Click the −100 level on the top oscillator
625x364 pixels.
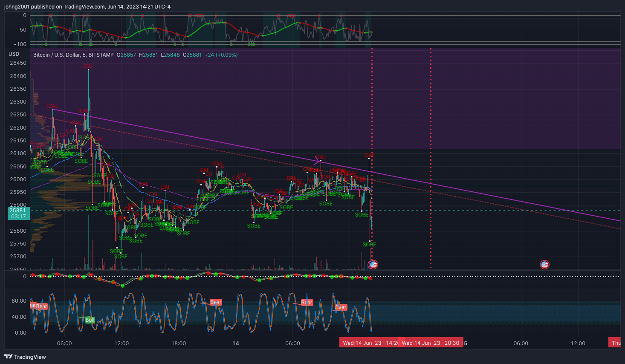[19, 44]
